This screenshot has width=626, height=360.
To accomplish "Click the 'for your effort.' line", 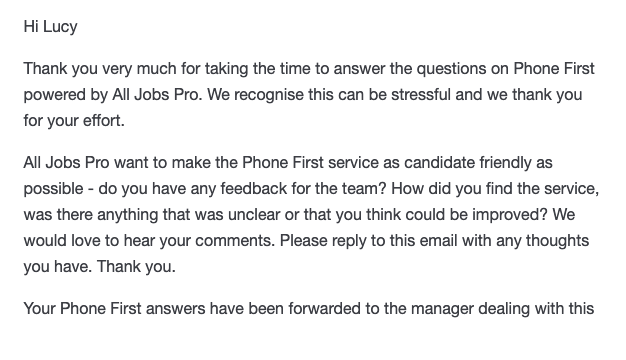I will [74, 121].
